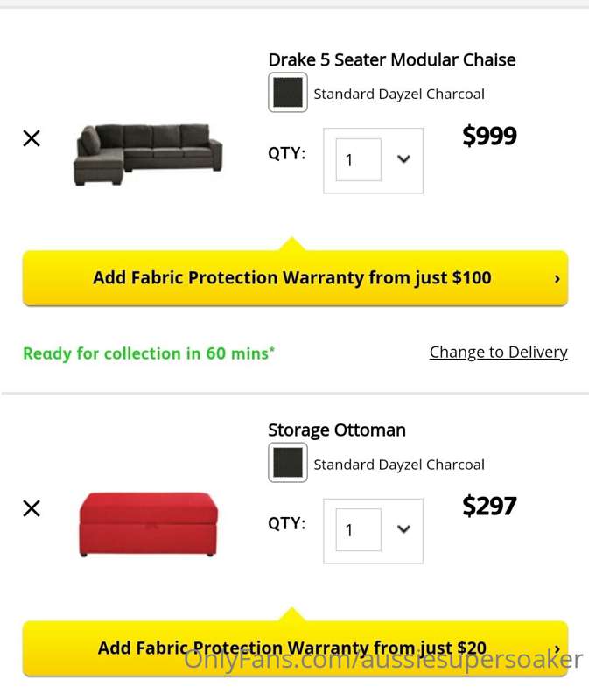The image size is (589, 700).
Task: Click the chevron on the $100 warranty banner
Action: point(557,278)
